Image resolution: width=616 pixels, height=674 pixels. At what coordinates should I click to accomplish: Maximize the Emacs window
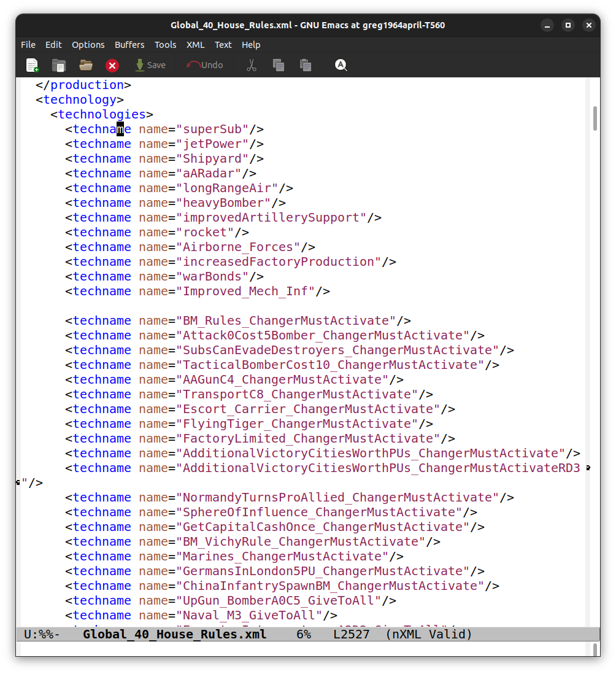pos(568,25)
